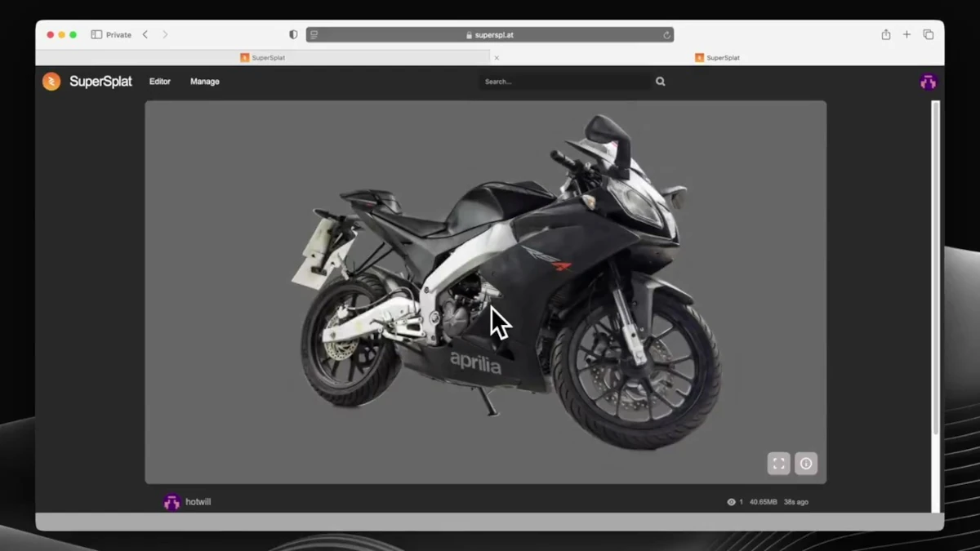Click the superspl.at address bar
Viewport: 980px width, 551px height.
pyautogui.click(x=490, y=35)
